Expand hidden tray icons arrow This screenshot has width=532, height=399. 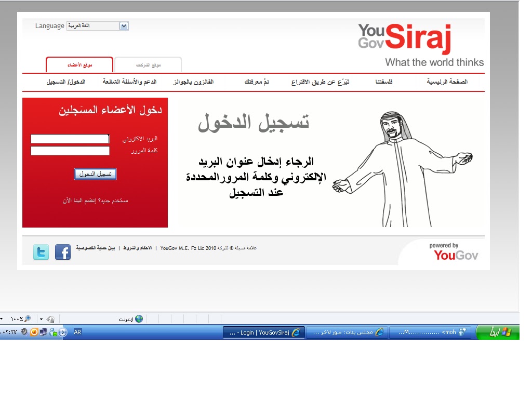click(x=63, y=332)
